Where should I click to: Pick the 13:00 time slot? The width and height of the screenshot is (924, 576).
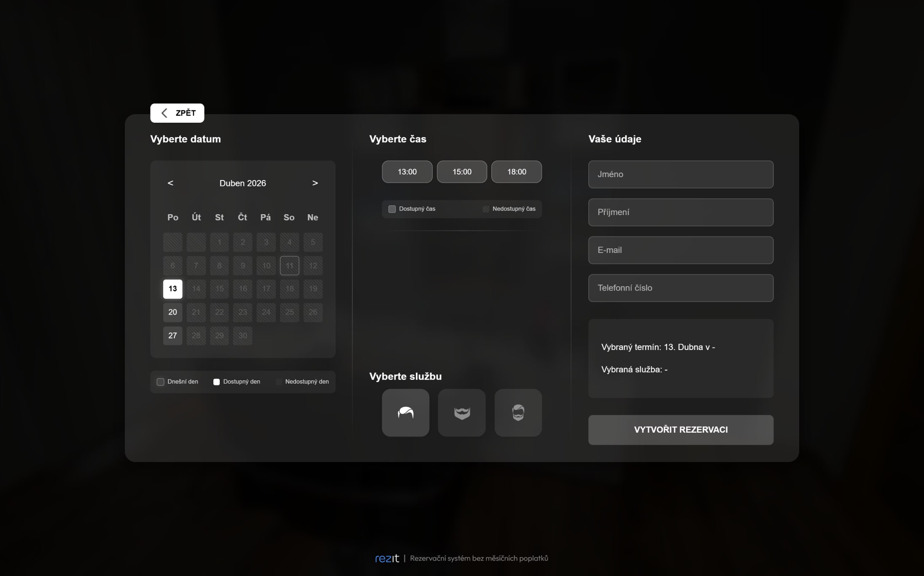click(407, 172)
